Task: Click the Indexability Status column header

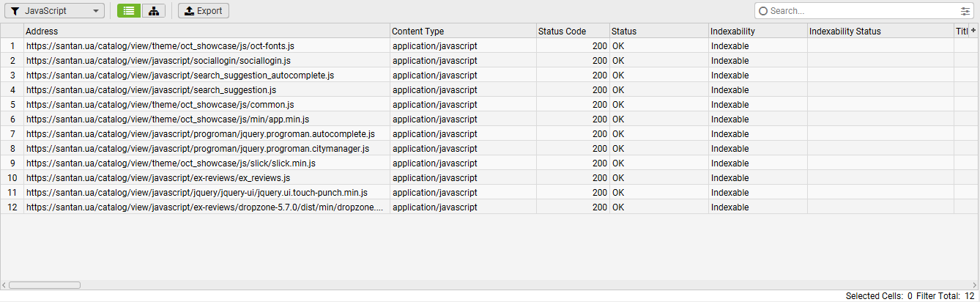Action: (x=879, y=32)
